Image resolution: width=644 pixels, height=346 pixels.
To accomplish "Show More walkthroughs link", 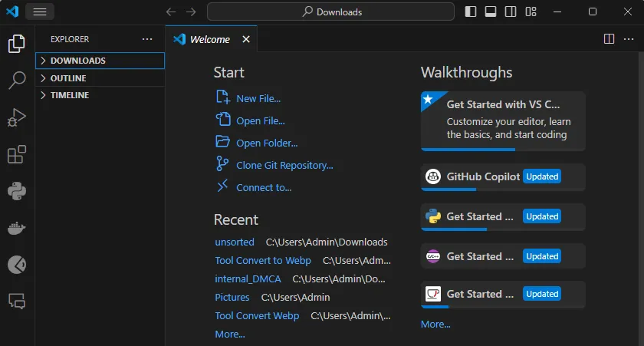I will point(435,325).
